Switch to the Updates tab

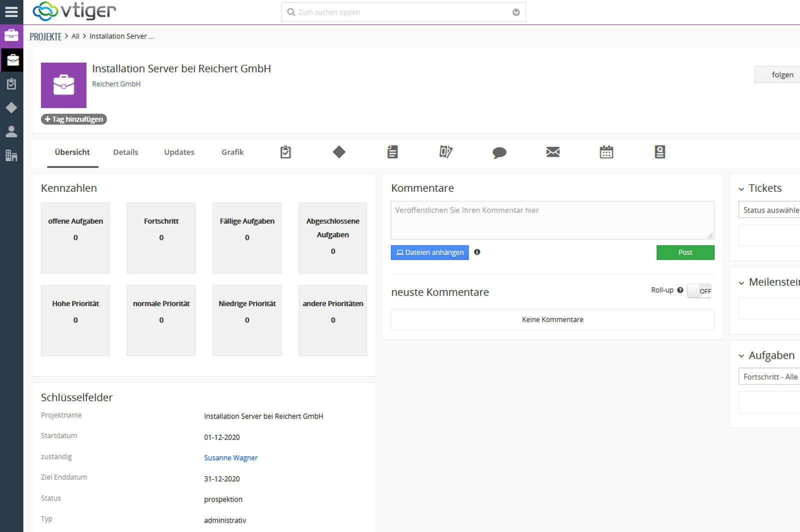click(x=179, y=152)
